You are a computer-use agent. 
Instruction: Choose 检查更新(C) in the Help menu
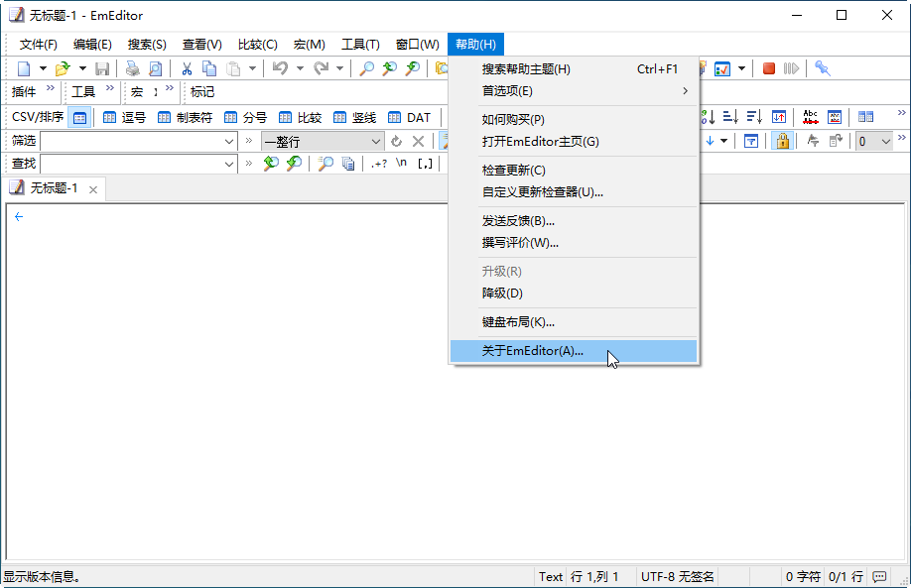574,171
